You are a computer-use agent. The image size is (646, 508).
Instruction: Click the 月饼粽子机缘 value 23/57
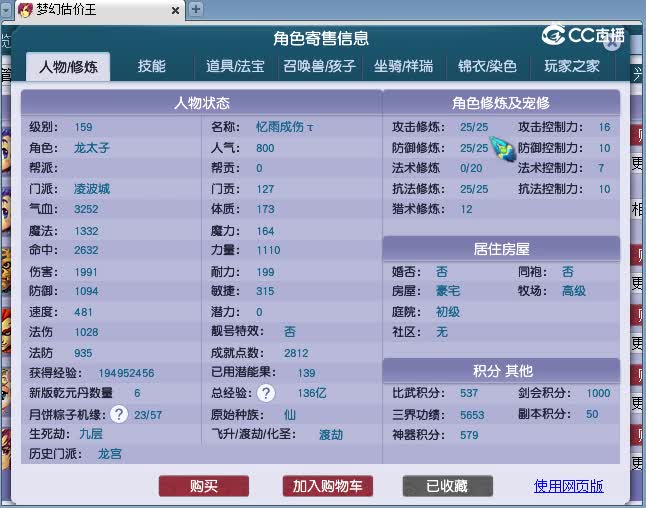148,415
